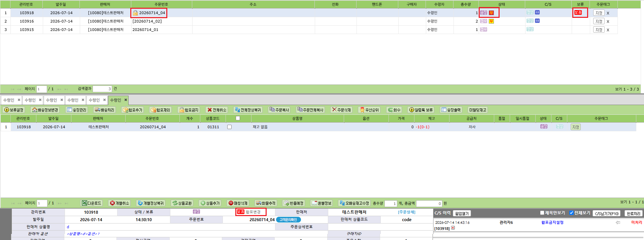Click the 총수량 quantity input field
The width and height of the screenshot is (644, 240).
(391, 203)
